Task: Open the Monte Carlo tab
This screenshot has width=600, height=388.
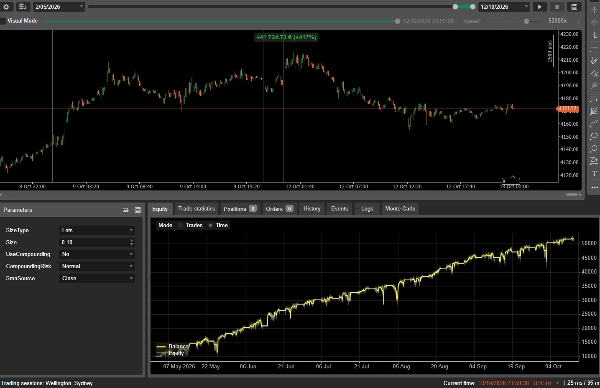Action: [400, 209]
